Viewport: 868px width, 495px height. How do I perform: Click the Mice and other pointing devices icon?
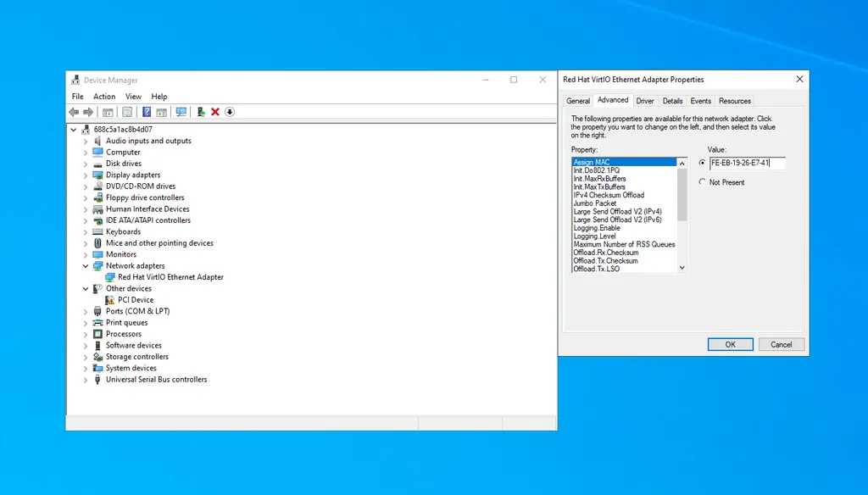coord(98,243)
